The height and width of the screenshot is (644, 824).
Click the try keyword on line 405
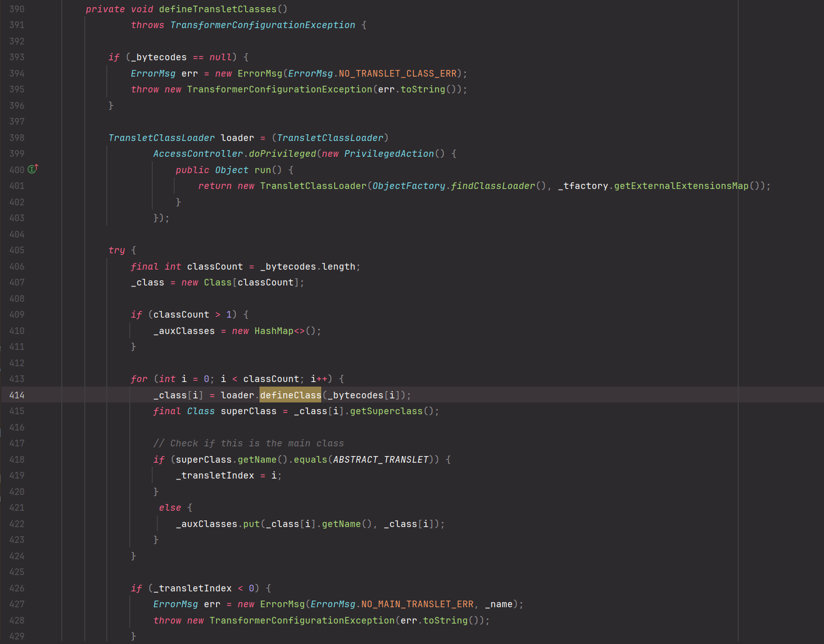click(116, 250)
